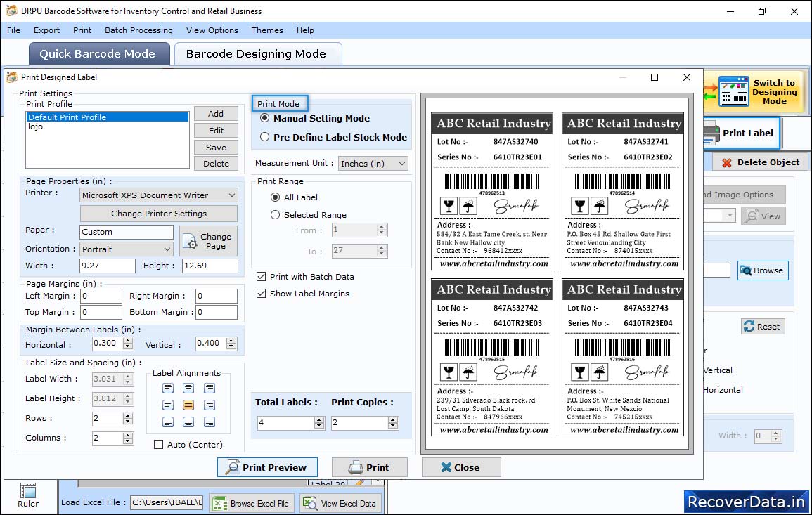Click Delete Object red X button
This screenshot has height=515, width=812.
760,162
